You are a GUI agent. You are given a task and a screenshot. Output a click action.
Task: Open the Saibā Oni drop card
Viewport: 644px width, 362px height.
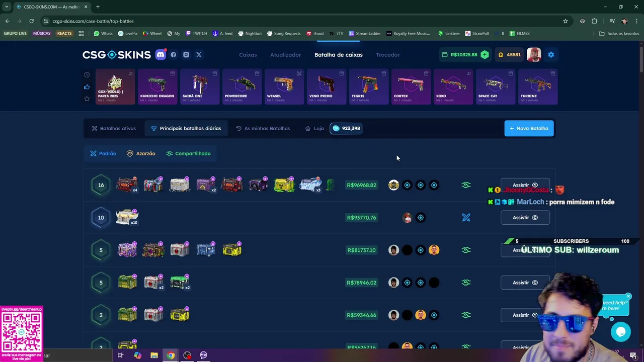[x=199, y=87]
